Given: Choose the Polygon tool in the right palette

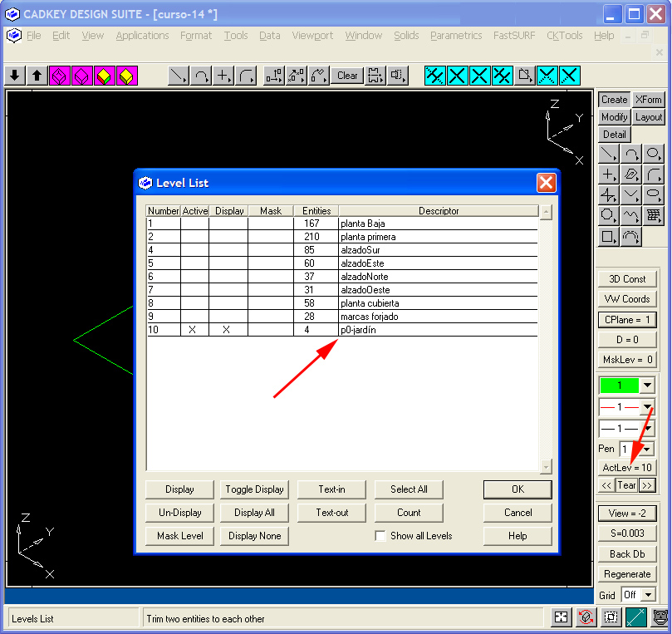Looking at the screenshot, I should tap(609, 216).
